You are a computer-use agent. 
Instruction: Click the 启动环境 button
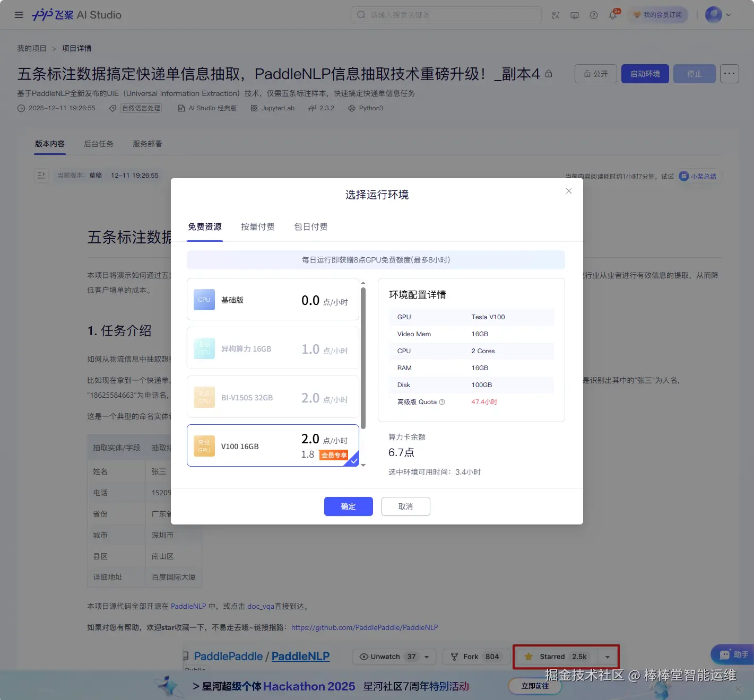645,74
